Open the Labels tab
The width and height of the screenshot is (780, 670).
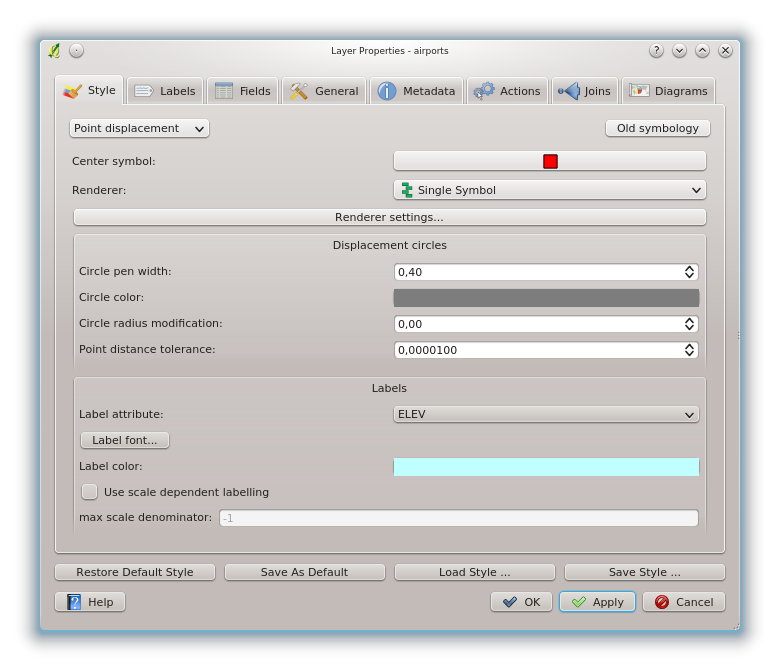[165, 91]
